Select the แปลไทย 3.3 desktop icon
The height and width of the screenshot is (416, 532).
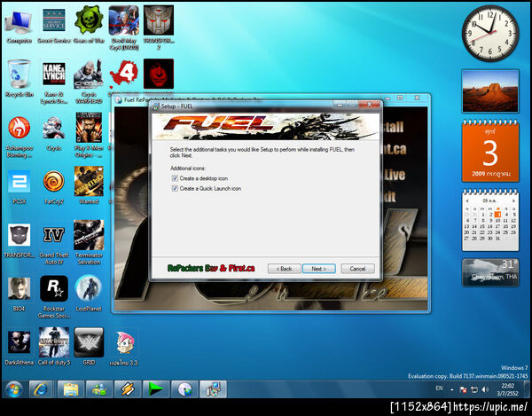(x=124, y=348)
